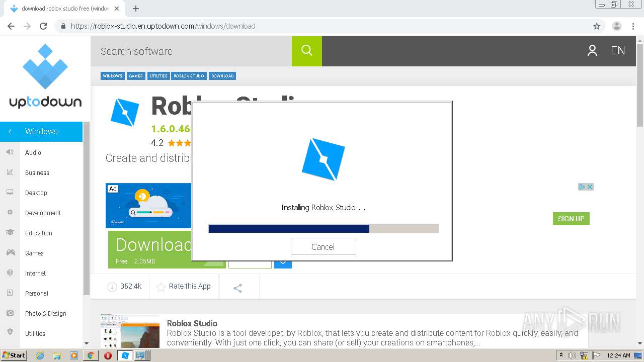This screenshot has width=644, height=362.
Task: Open Internet Explorer from the taskbar
Action: tap(40, 355)
